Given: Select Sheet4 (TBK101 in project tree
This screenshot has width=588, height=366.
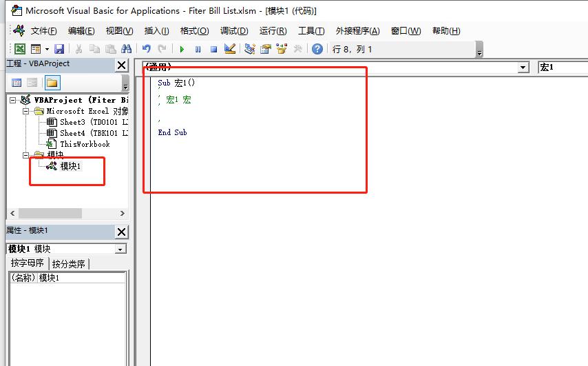Looking at the screenshot, I should 94,133.
